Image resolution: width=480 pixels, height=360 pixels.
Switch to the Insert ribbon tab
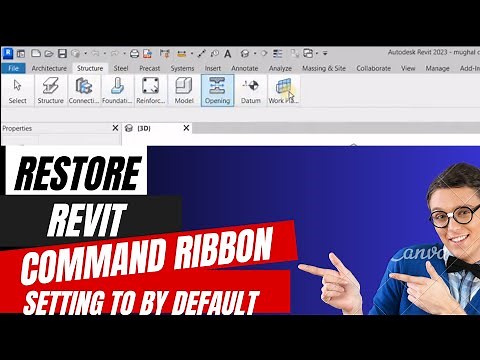[x=213, y=68]
